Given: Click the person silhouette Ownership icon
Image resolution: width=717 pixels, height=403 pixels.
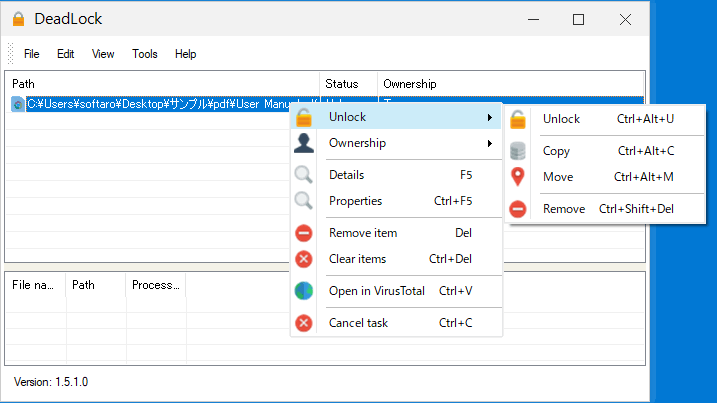Looking at the screenshot, I should [304, 144].
